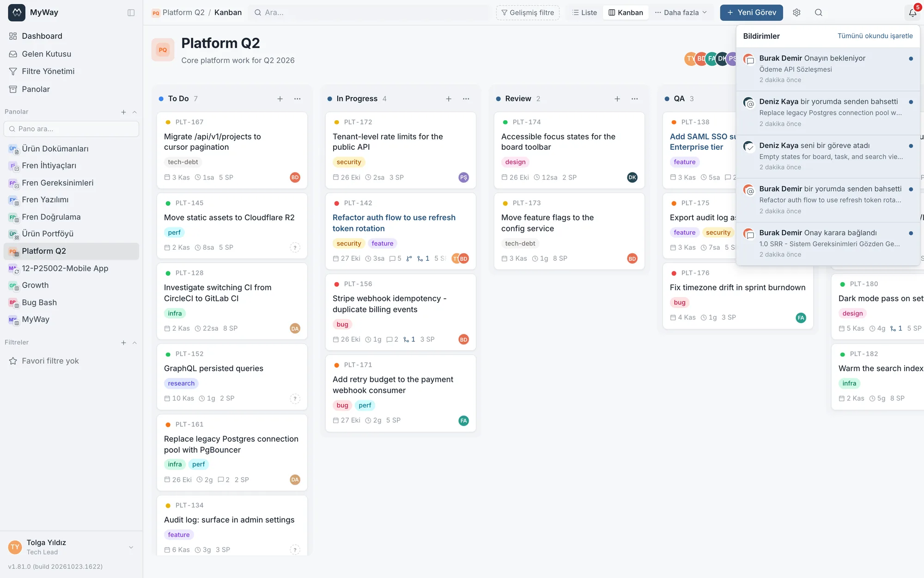Open Review column options menu
This screenshot has height=578, width=924.
tap(635, 98)
